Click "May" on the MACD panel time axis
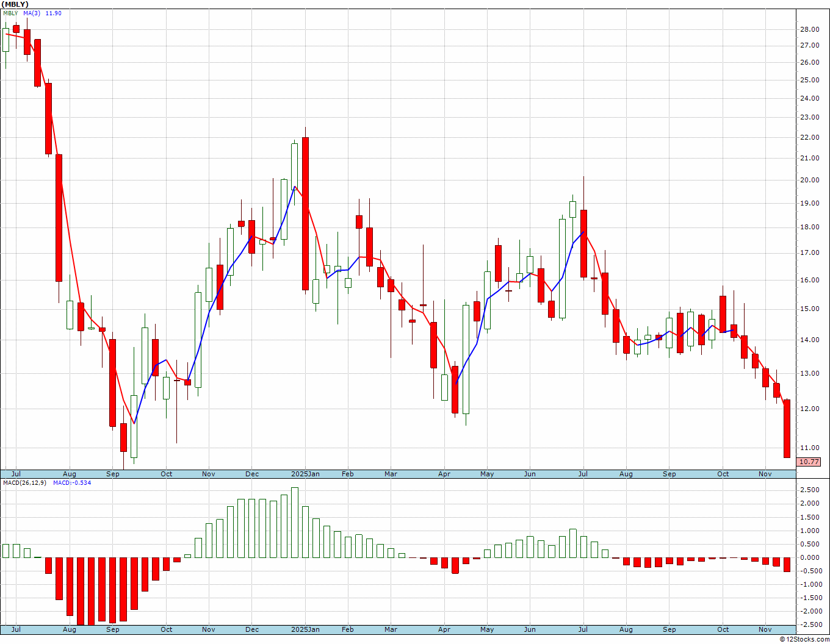 point(487,629)
